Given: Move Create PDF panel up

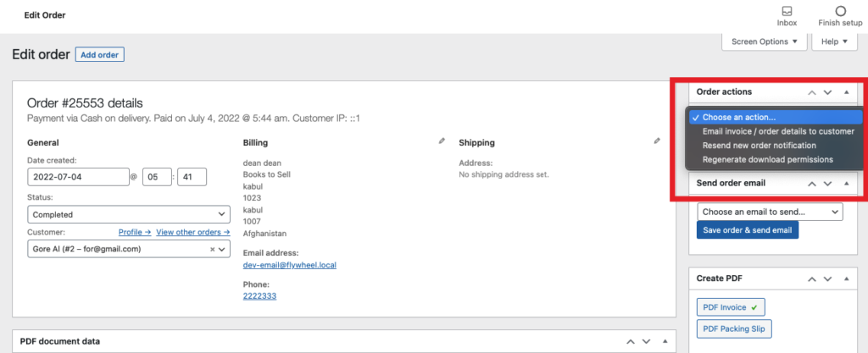Looking at the screenshot, I should [812, 279].
